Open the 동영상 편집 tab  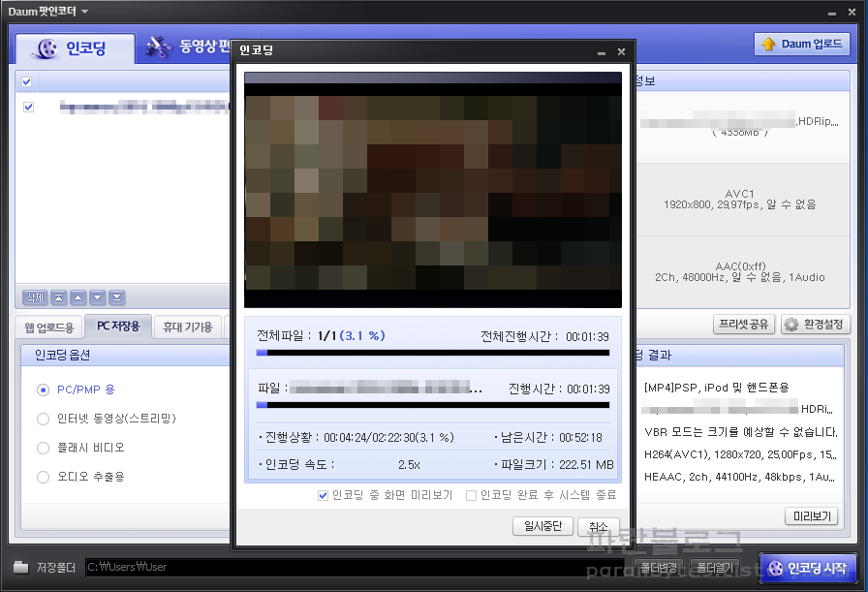pos(188,47)
